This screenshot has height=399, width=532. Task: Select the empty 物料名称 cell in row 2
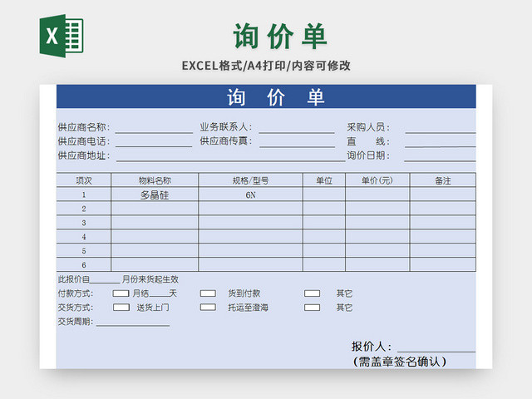[155, 209]
